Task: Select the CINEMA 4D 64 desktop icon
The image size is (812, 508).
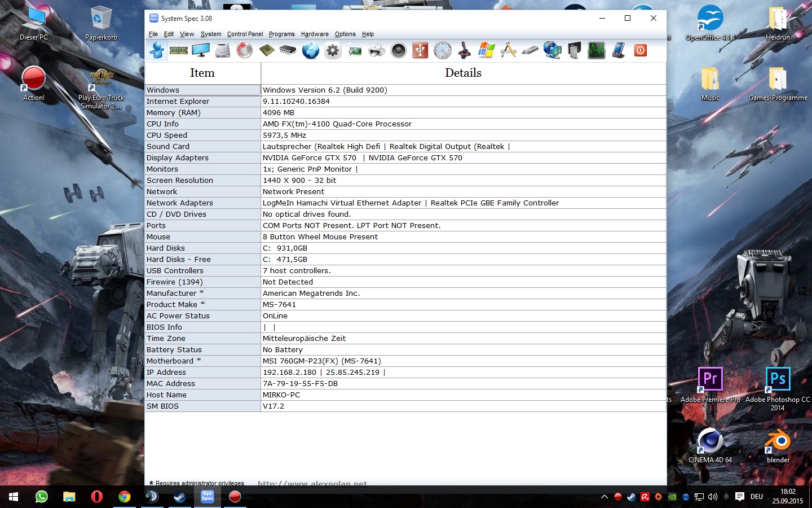Action: click(x=710, y=446)
